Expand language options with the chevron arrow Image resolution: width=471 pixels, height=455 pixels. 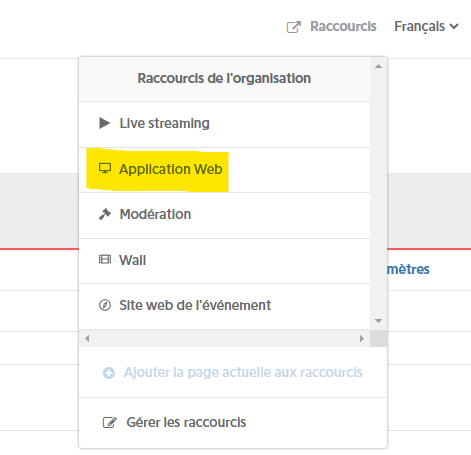454,26
